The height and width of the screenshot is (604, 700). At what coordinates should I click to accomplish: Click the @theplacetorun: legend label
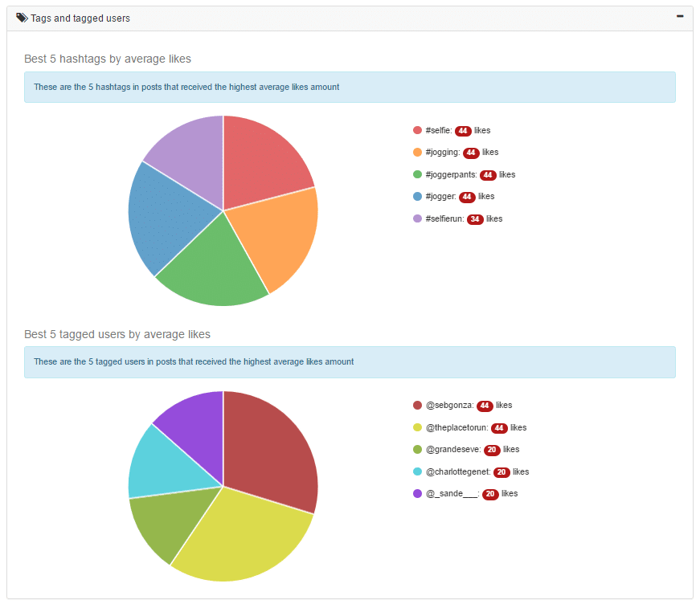[x=457, y=427]
